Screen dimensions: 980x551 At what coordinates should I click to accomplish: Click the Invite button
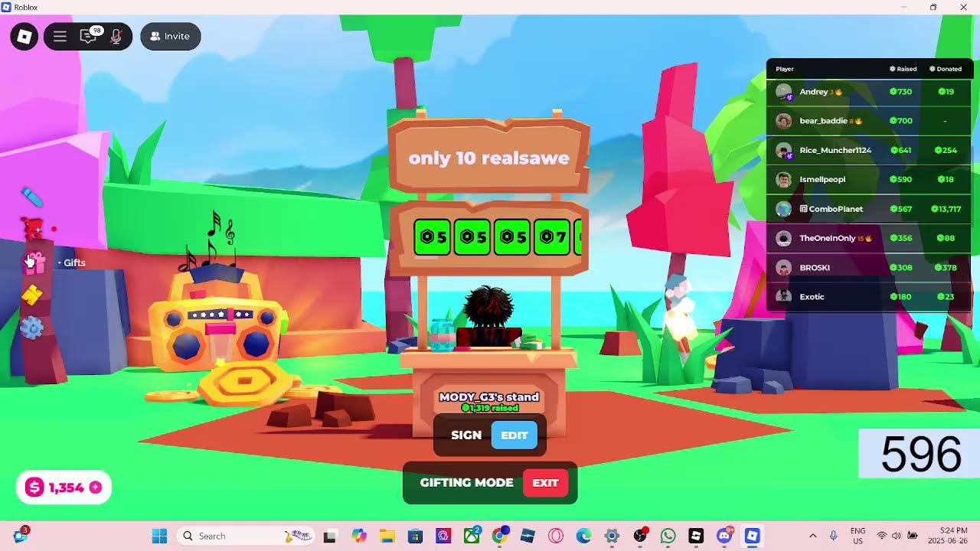click(x=171, y=36)
